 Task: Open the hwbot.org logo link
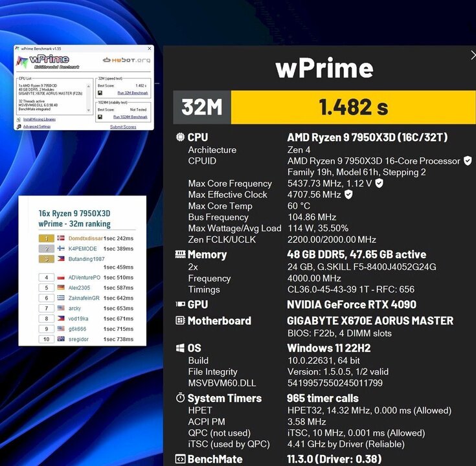[x=127, y=60]
